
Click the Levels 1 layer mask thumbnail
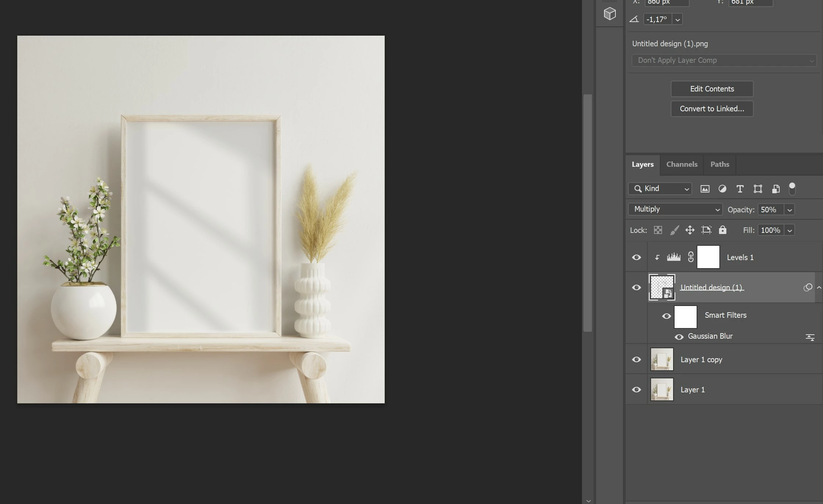click(x=708, y=257)
